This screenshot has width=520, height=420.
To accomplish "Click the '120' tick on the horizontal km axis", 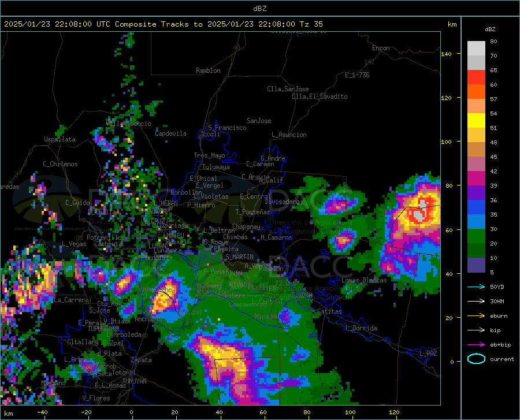I will (394, 412).
